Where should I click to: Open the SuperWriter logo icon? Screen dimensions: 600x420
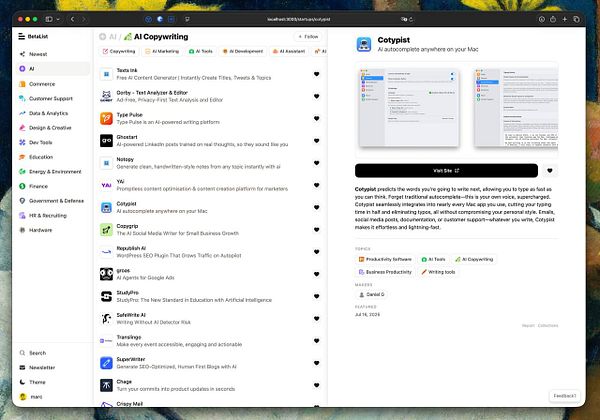[106, 363]
